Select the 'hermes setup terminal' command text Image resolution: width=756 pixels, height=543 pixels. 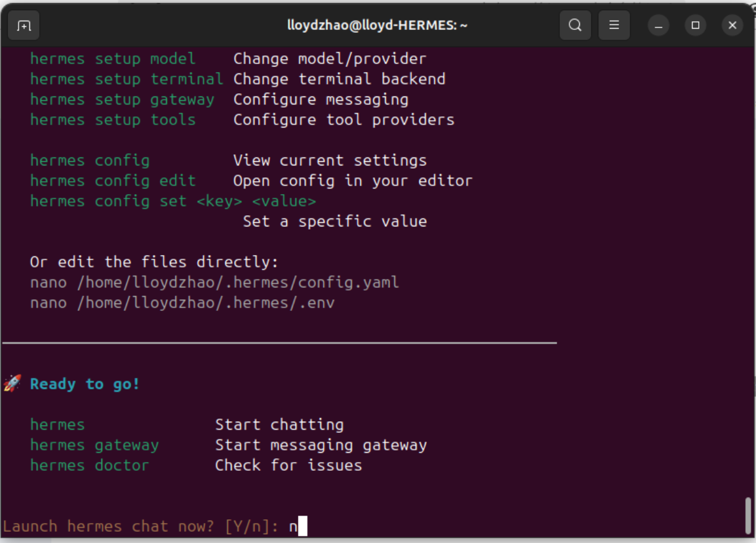point(126,80)
